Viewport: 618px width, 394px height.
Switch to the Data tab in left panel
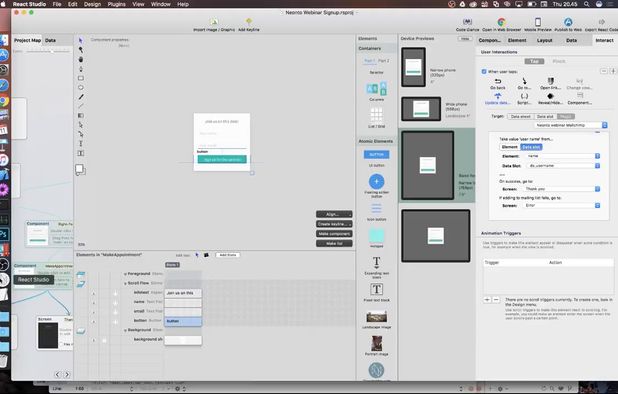[x=50, y=40]
